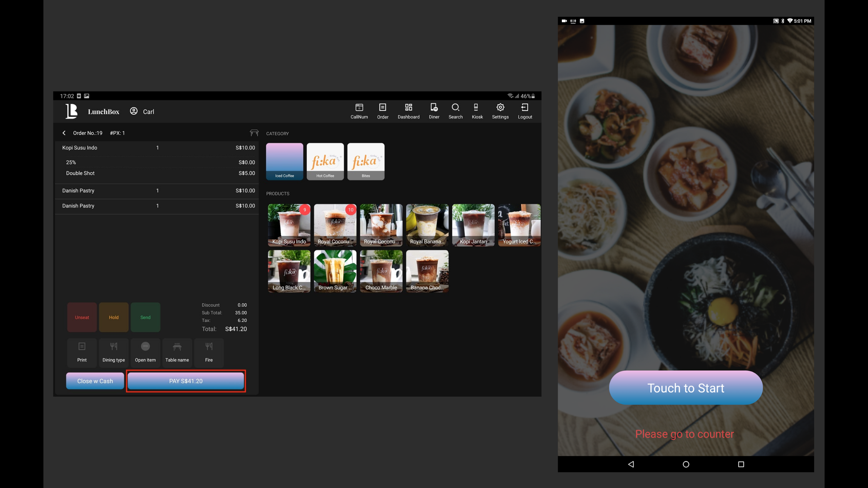The image size is (868, 488).
Task: Open the Dashboard icon
Action: (408, 111)
